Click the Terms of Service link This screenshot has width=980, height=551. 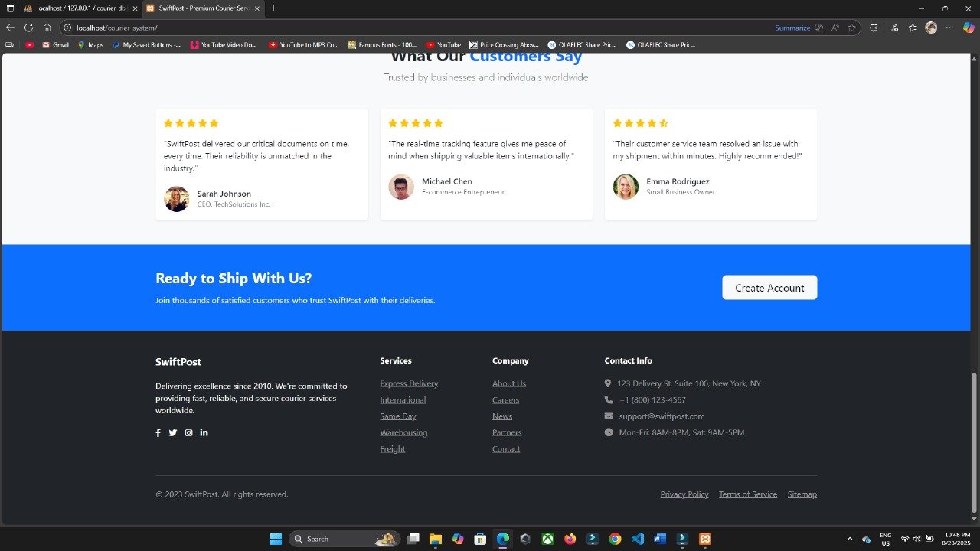click(748, 494)
